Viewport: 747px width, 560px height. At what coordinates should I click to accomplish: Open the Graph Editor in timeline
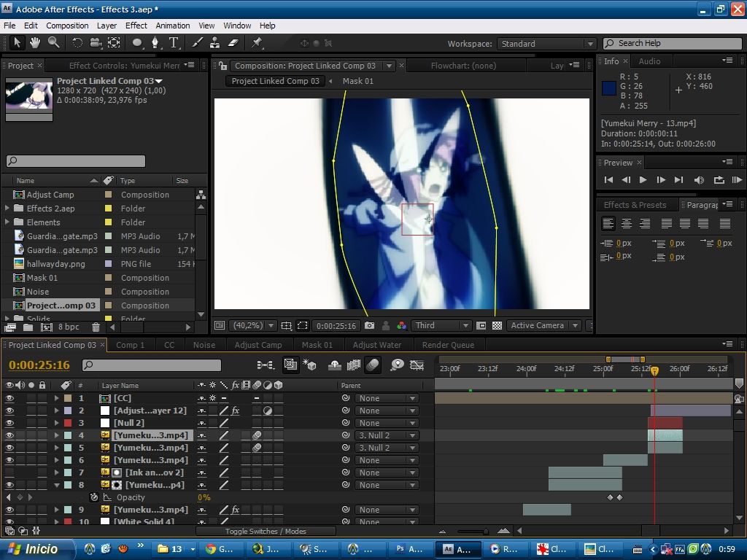click(x=417, y=365)
